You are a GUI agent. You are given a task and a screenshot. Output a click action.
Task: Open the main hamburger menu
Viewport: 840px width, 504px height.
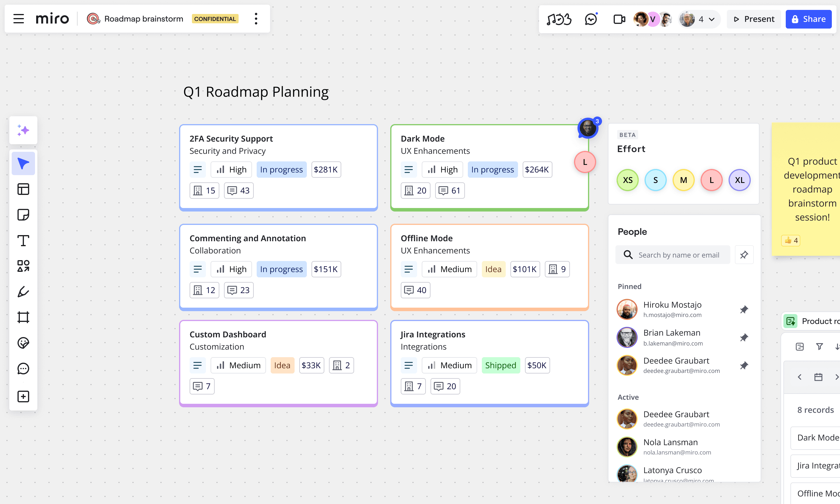click(19, 19)
